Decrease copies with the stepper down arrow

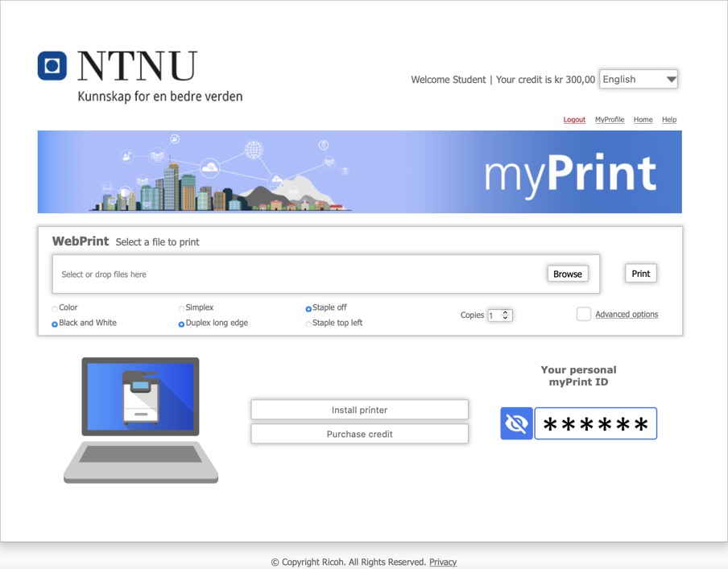(505, 318)
